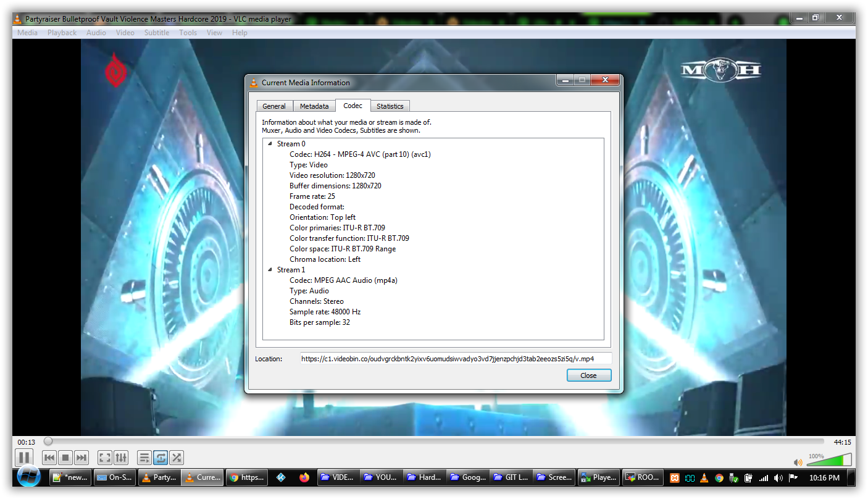Open system volume tray icon
This screenshot has height=499, width=868.
[778, 478]
